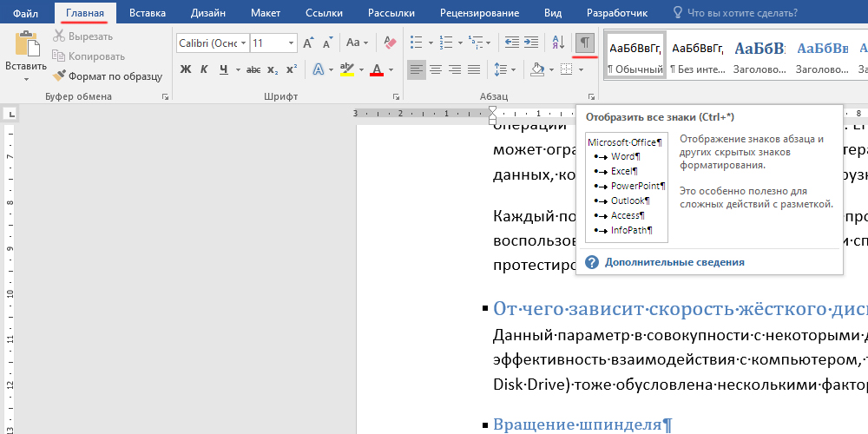Click the Дополнительные сведения link in tooltip
This screenshot has height=434, width=868.
tap(674, 262)
